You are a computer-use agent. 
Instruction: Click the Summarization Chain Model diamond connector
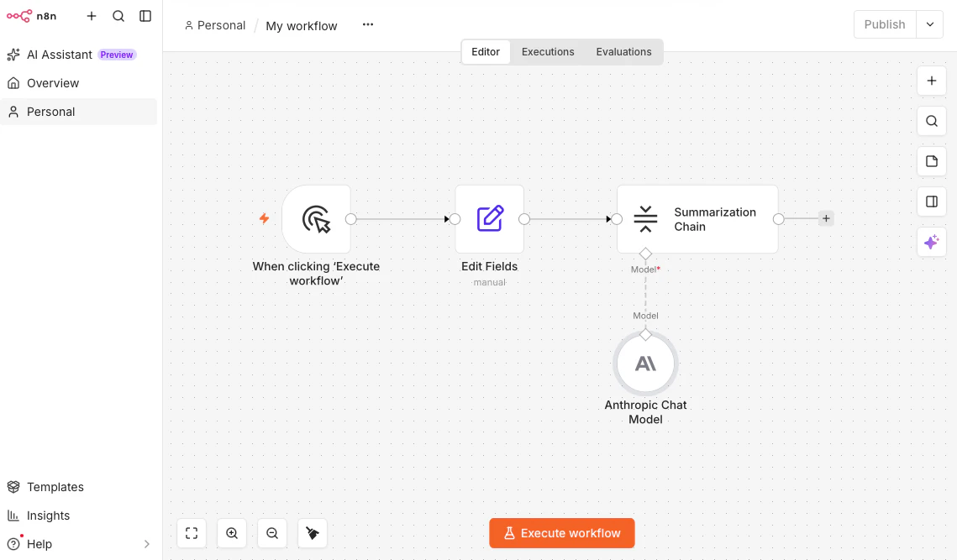pyautogui.click(x=646, y=254)
